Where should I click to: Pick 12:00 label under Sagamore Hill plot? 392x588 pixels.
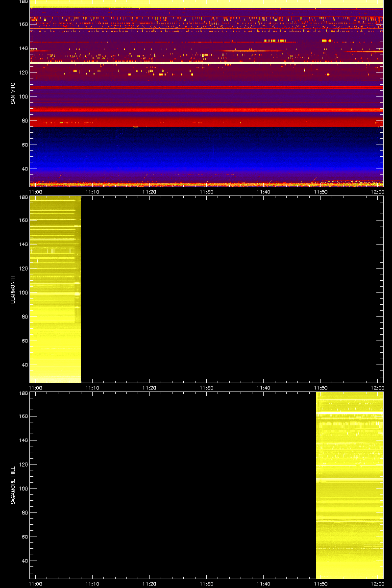377,584
